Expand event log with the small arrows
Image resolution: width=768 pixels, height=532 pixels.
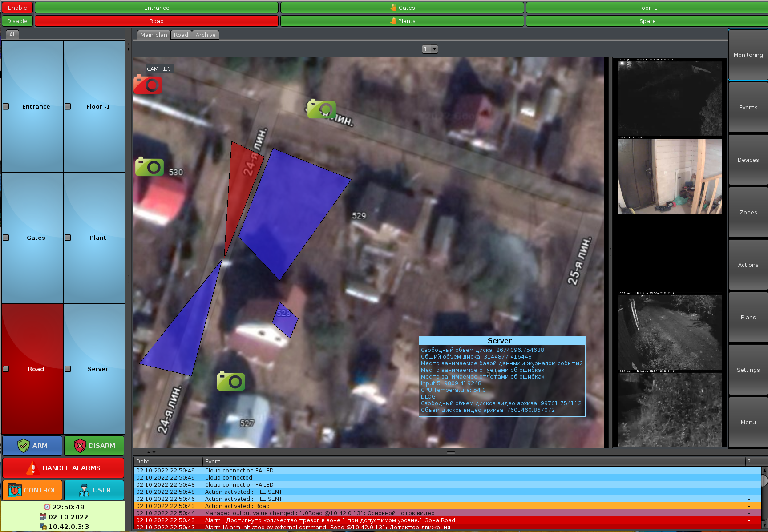[x=151, y=452]
